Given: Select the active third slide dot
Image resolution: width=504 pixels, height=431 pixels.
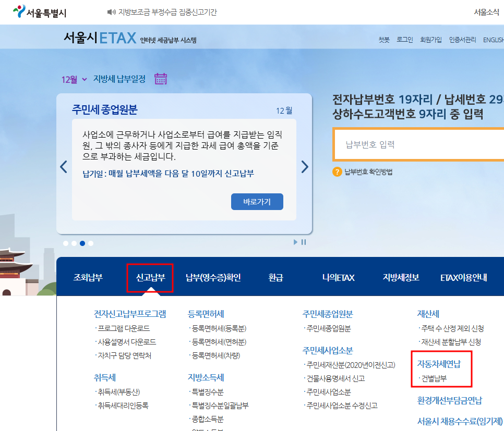Looking at the screenshot, I should [x=82, y=243].
